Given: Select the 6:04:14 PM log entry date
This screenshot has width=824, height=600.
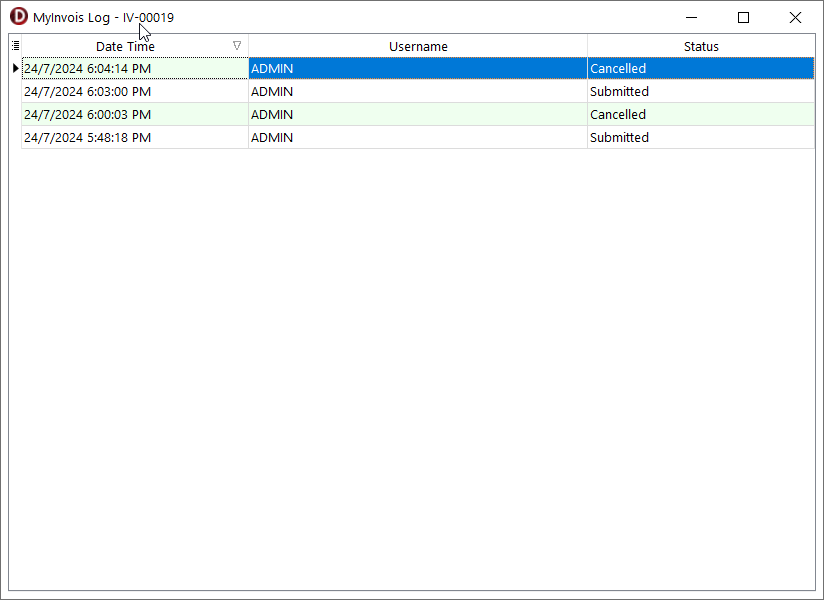Looking at the screenshot, I should [87, 69].
